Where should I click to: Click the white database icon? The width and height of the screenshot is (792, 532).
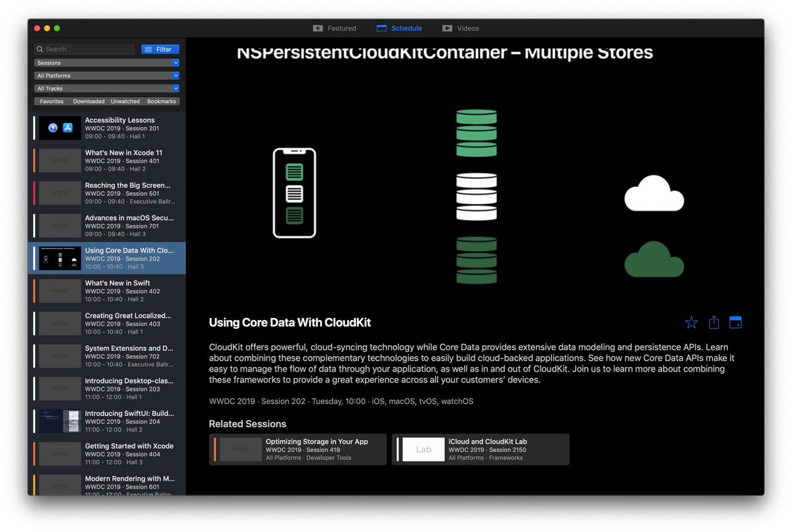pyautogui.click(x=477, y=197)
